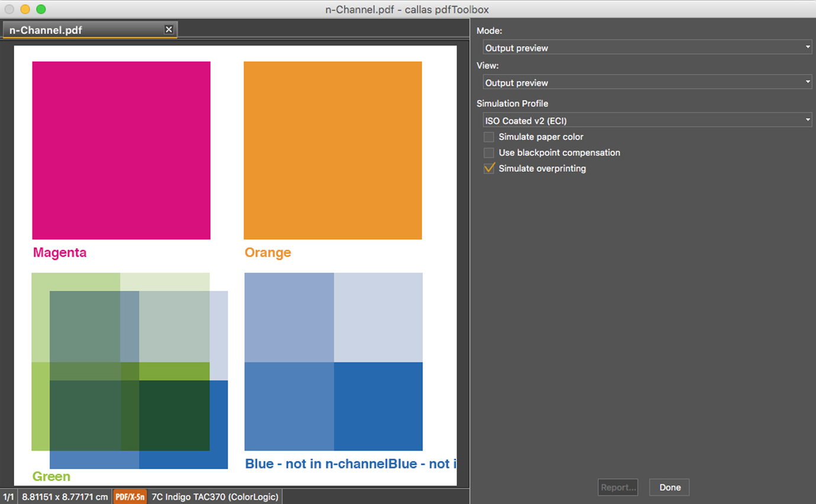Click the Magenta color square
The width and height of the screenshot is (816, 504).
pyautogui.click(x=121, y=151)
